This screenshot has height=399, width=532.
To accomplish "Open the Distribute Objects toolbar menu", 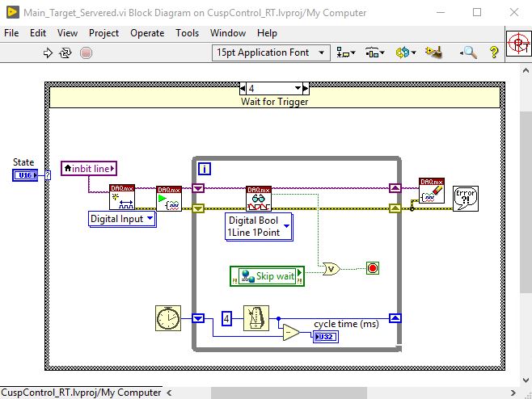I will pos(374,52).
